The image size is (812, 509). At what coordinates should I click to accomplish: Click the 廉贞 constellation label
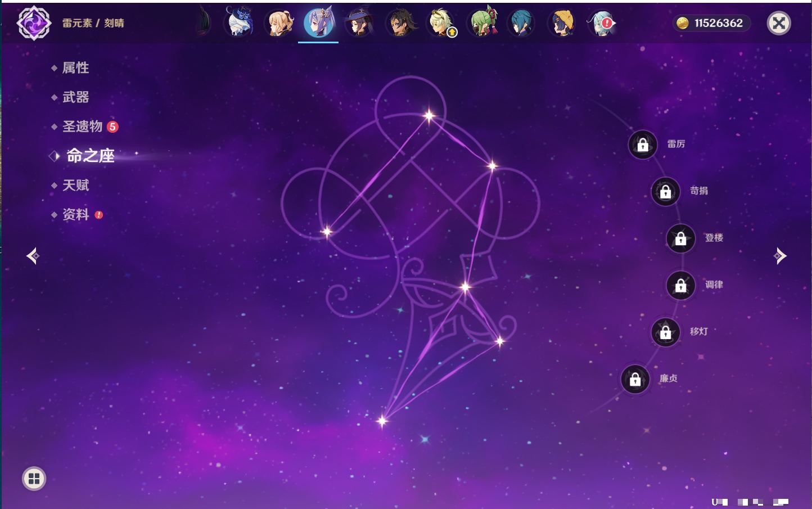pos(669,379)
